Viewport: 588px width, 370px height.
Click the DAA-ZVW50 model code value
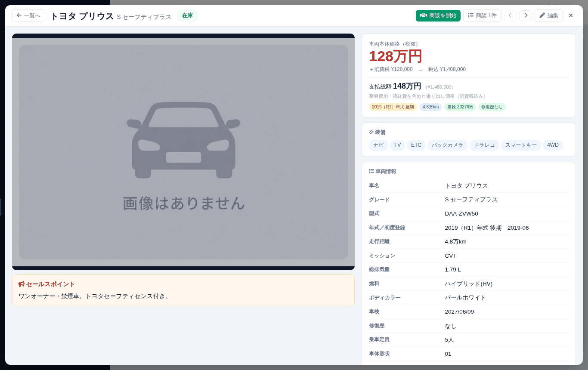(x=461, y=214)
